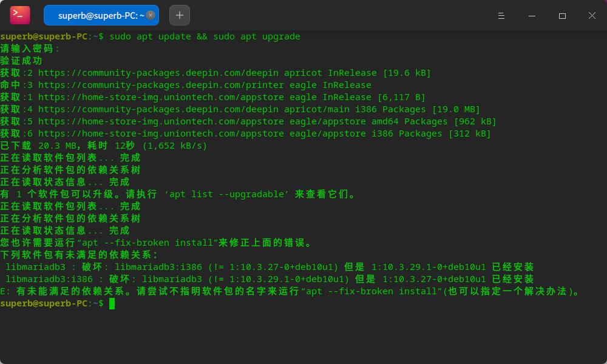
Task: Click the 'apt list --upgradable' text
Action: (x=226, y=194)
